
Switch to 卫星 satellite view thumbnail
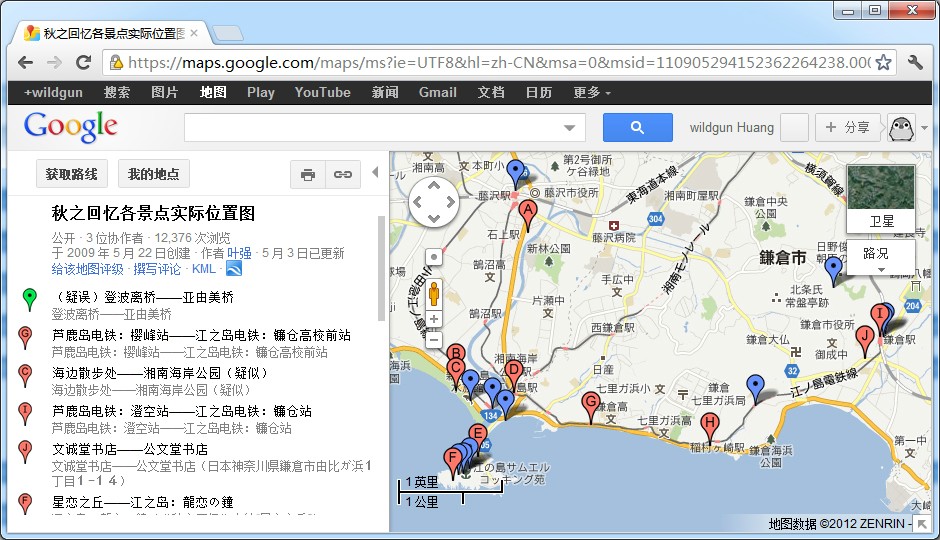point(881,198)
